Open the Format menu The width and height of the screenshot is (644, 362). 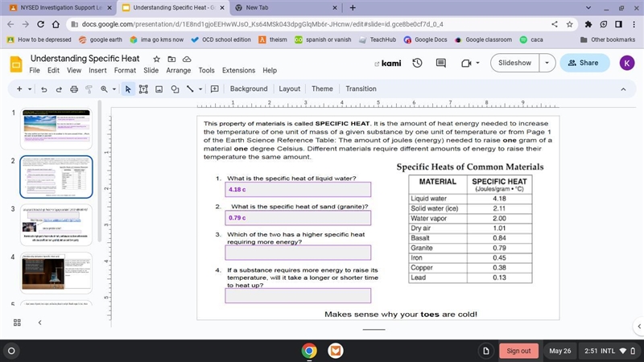tap(125, 71)
